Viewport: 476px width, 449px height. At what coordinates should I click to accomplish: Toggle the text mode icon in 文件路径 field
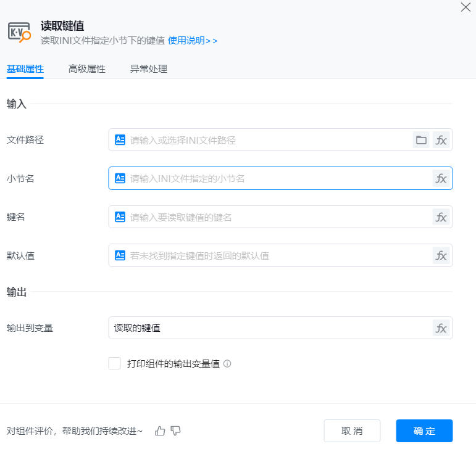click(x=120, y=140)
